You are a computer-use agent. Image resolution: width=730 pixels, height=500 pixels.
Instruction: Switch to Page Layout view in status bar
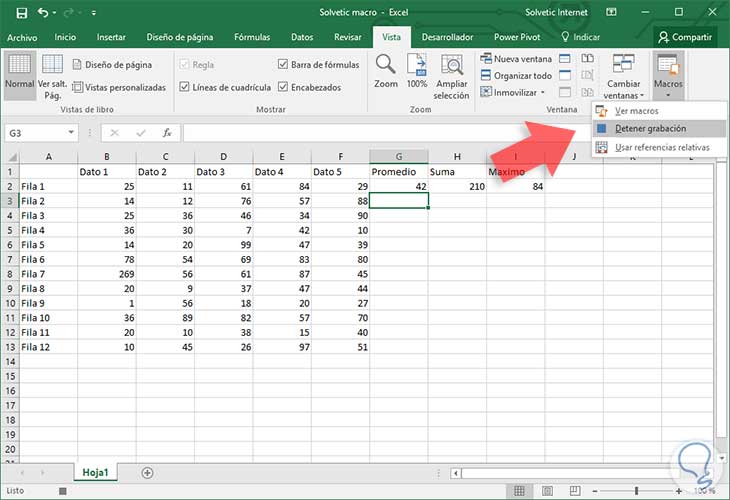tap(547, 491)
